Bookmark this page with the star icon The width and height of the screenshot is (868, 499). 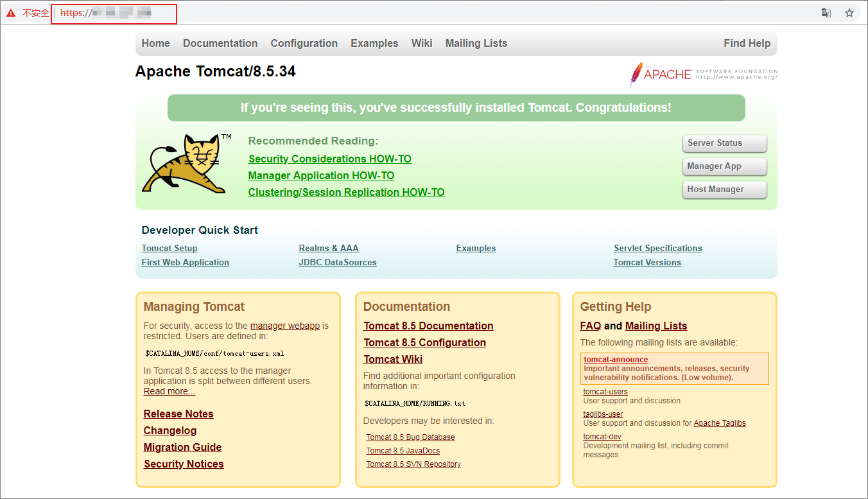(849, 13)
